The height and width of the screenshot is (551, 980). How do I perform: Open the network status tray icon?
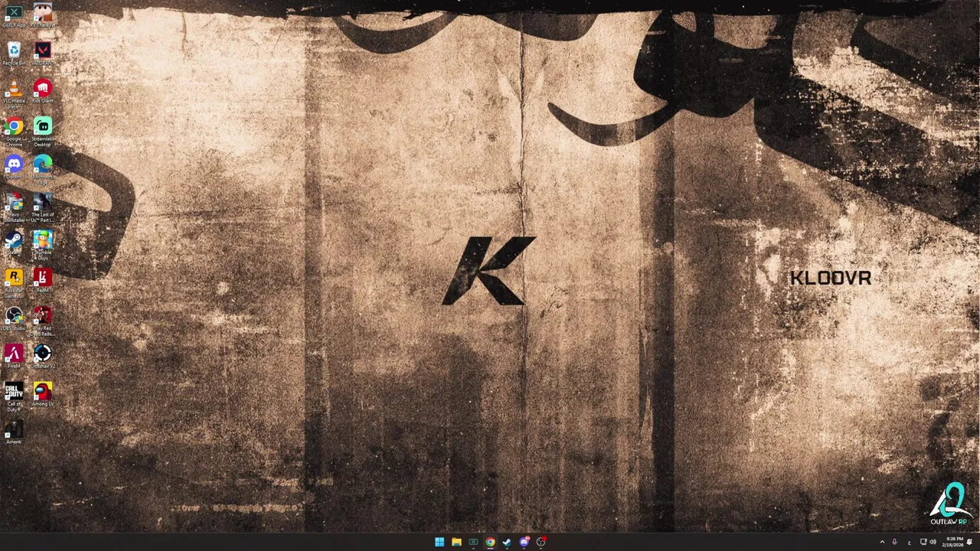click(x=923, y=542)
